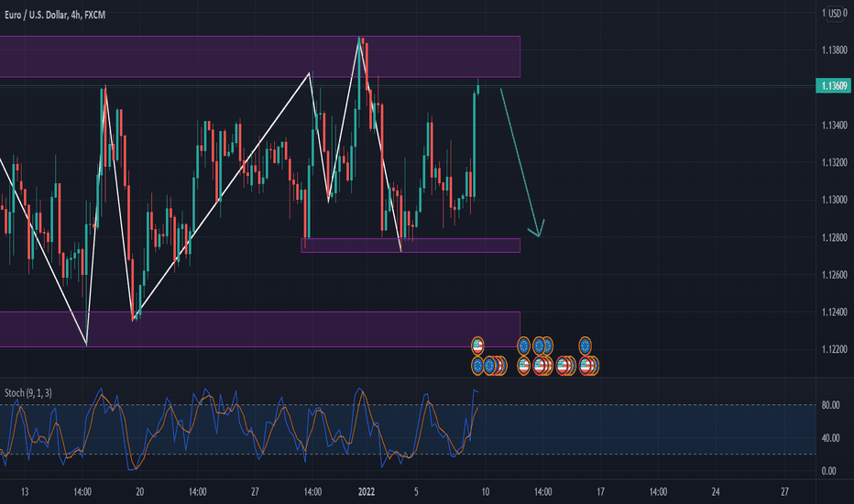Viewport: 854px width, 504px height.
Task: Click the 13 date label on time axis
Action: (x=25, y=492)
